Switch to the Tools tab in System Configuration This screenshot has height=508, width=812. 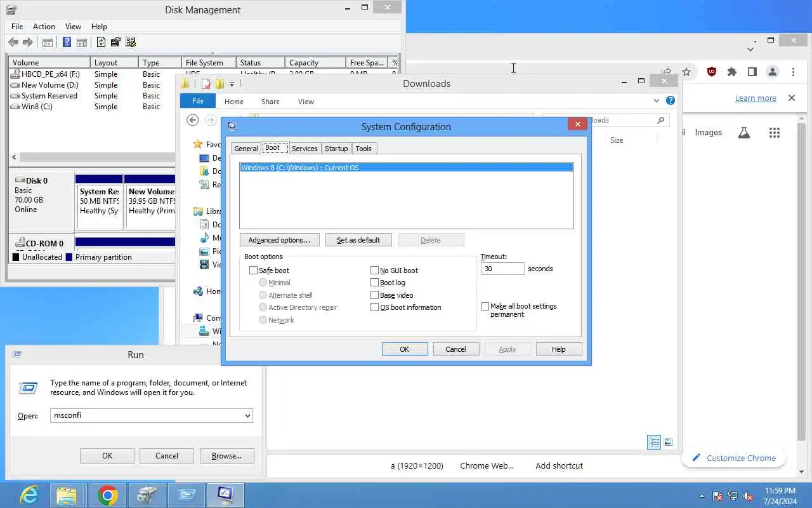[x=363, y=149]
